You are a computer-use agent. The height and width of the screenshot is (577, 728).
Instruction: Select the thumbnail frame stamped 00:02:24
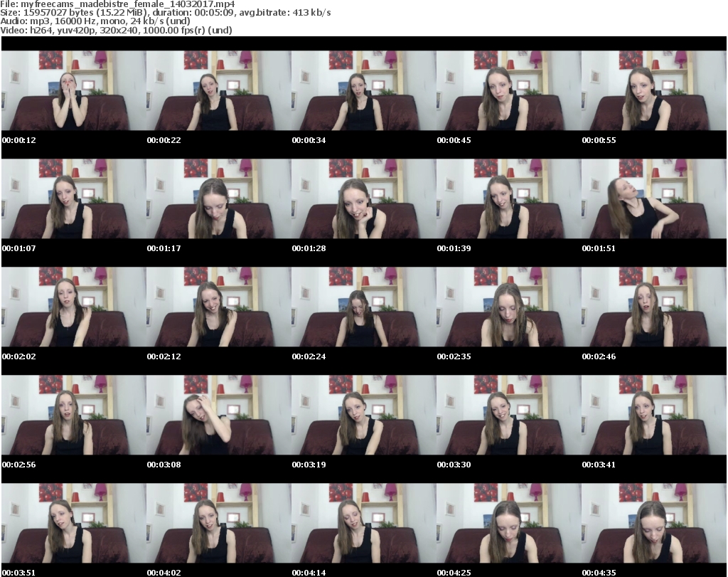[363, 307]
